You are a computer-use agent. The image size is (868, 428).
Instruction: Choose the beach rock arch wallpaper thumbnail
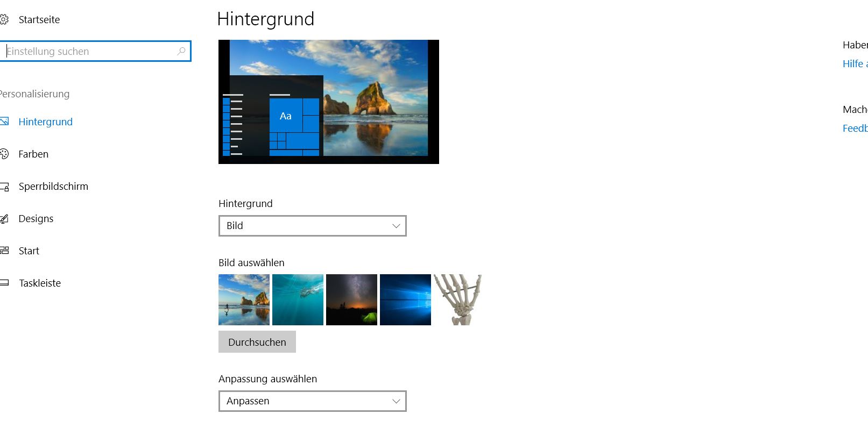pos(244,299)
